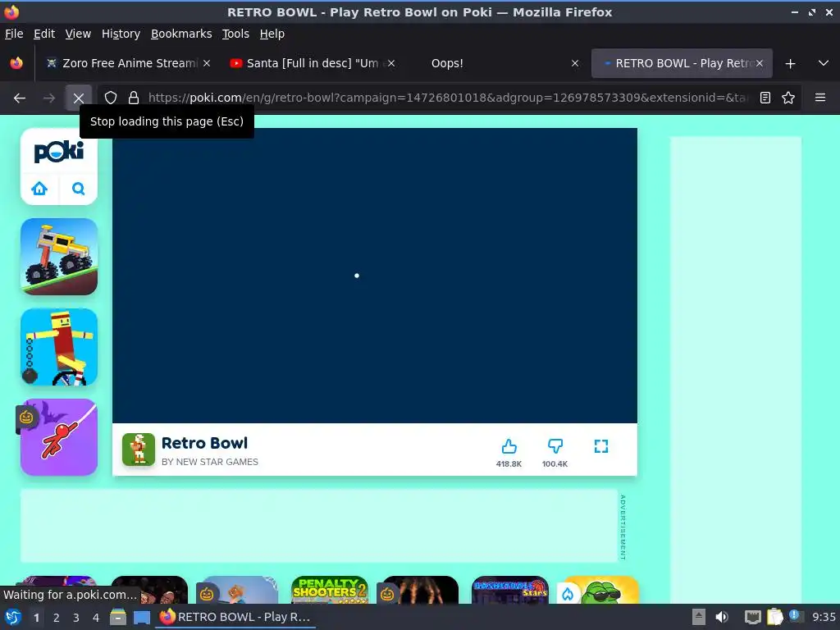Screen dimensions: 840x630
Task: Open the red stickman swinging game
Action: [59, 437]
